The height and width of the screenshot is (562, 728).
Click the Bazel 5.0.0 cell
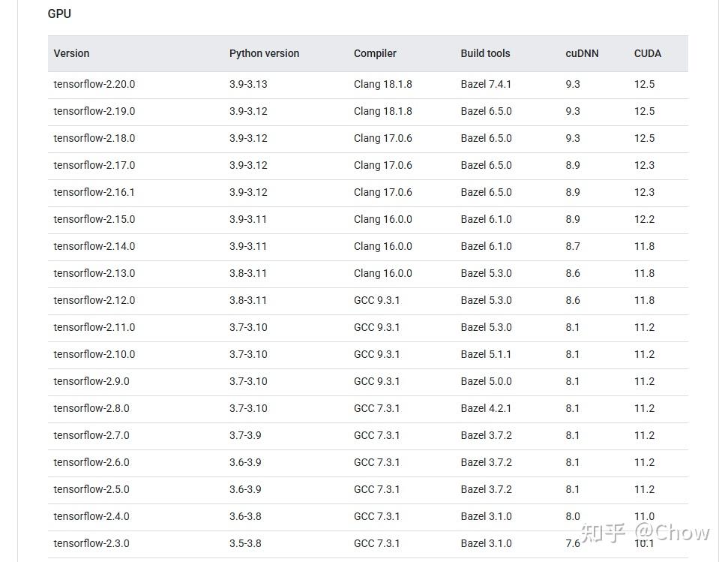486,381
